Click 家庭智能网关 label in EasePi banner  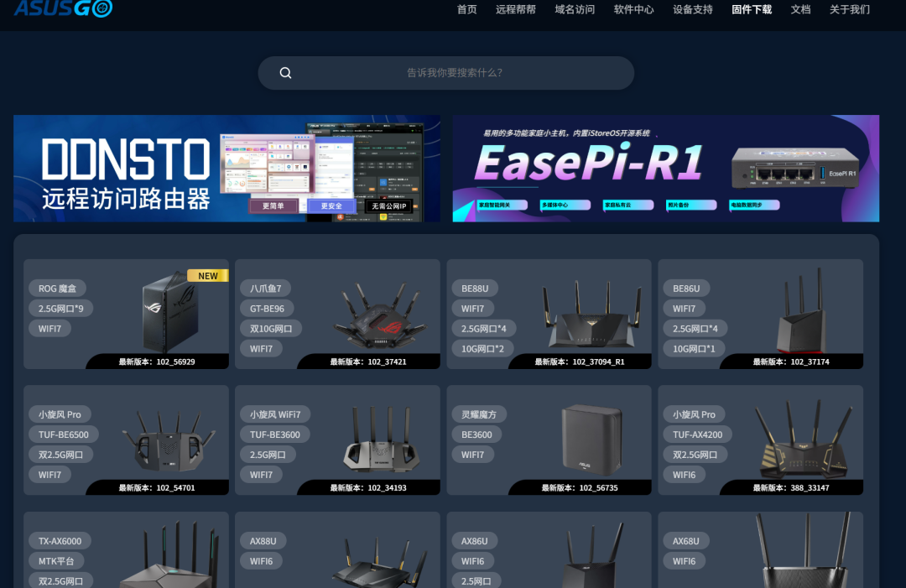[502, 205]
